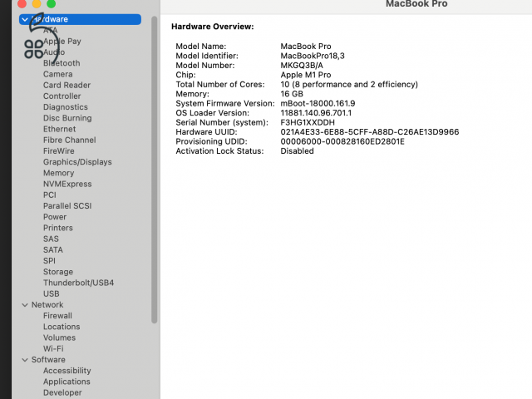This screenshot has height=399, width=532.
Task: Click the Provisioning UDID value
Action: tap(342, 141)
